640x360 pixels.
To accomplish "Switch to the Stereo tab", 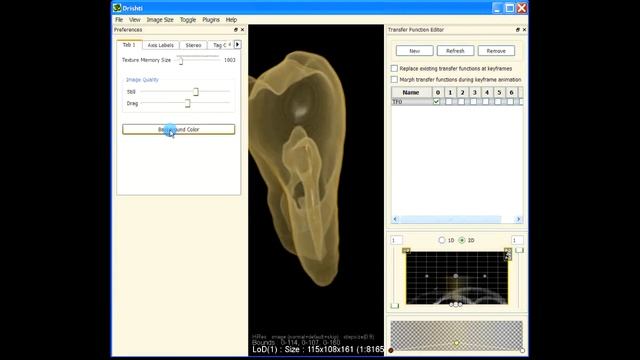I will (193, 45).
